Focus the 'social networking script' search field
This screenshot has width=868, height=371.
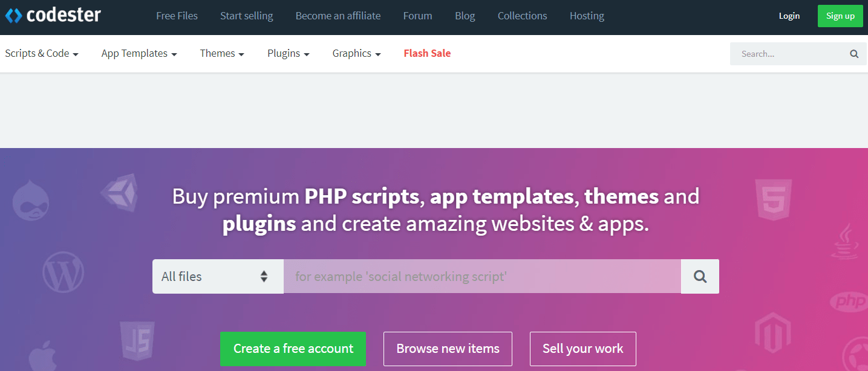[x=482, y=277]
